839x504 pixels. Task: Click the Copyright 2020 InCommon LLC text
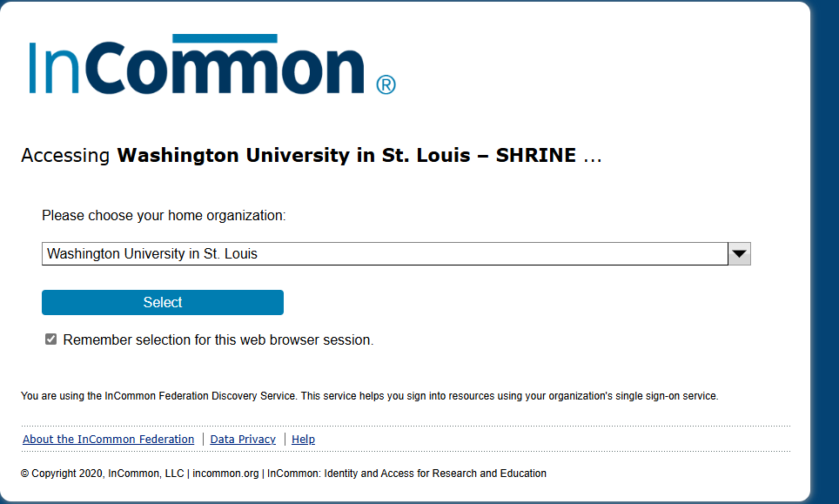(102, 474)
